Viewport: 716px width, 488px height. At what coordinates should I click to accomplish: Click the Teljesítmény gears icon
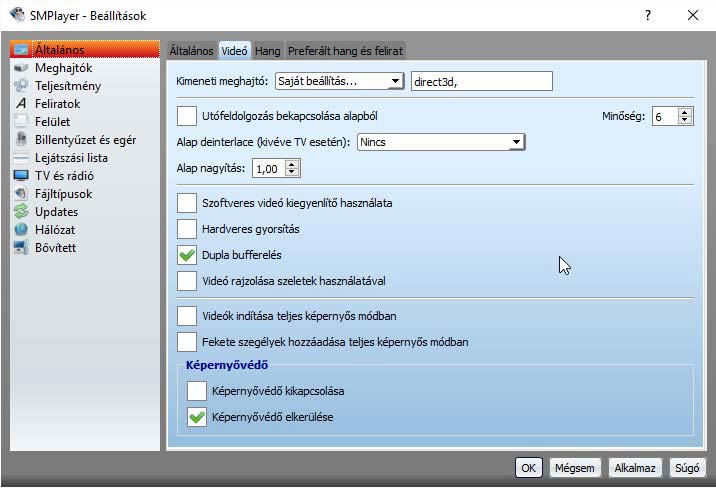(x=21, y=86)
